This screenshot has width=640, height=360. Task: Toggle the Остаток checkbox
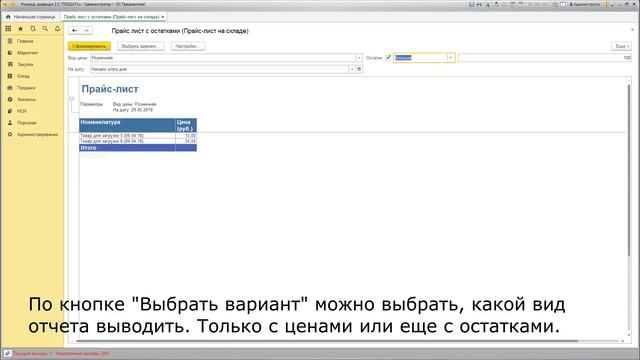[388, 58]
